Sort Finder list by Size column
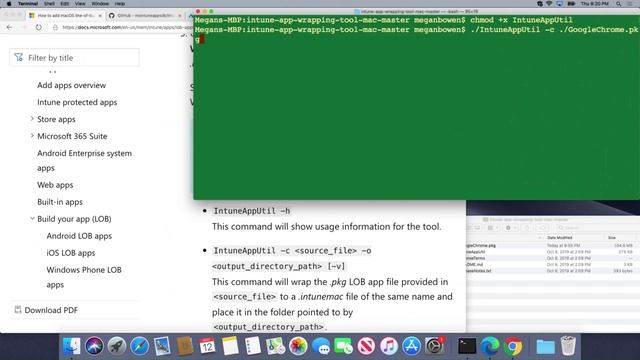The width and height of the screenshot is (640, 360). pyautogui.click(x=611, y=238)
